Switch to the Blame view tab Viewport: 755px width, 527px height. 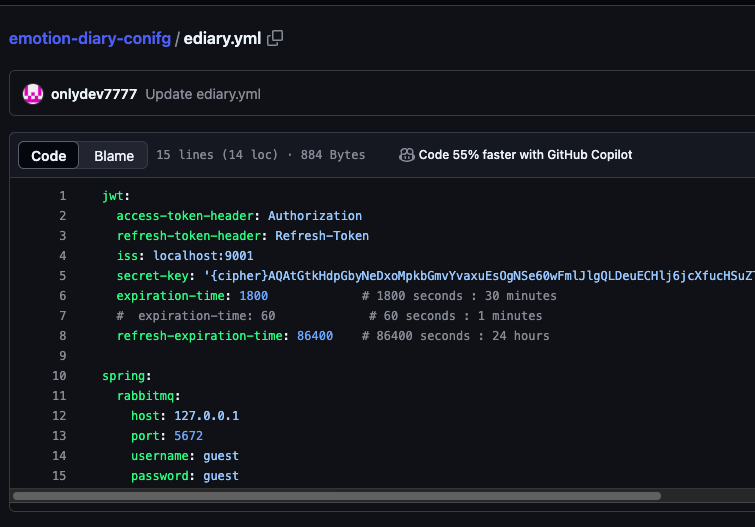click(114, 156)
